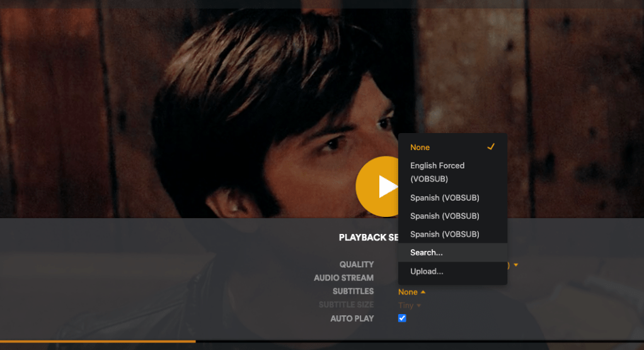Click the SUBTITLES label
Image resolution: width=644 pixels, height=350 pixels.
tap(353, 291)
